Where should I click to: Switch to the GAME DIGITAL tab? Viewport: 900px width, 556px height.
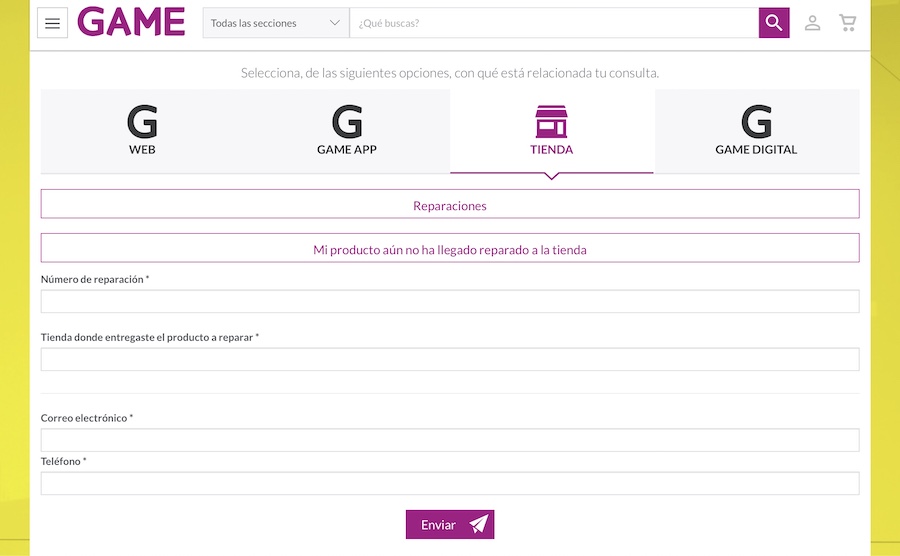756,150
